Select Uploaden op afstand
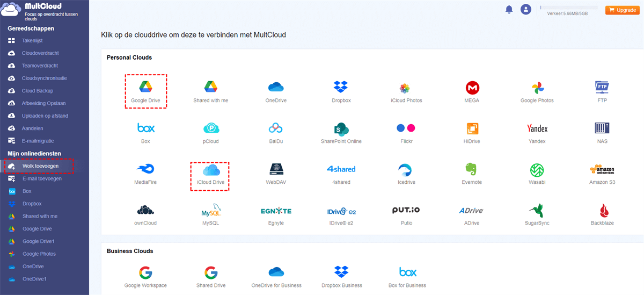The width and height of the screenshot is (644, 295). 45,116
